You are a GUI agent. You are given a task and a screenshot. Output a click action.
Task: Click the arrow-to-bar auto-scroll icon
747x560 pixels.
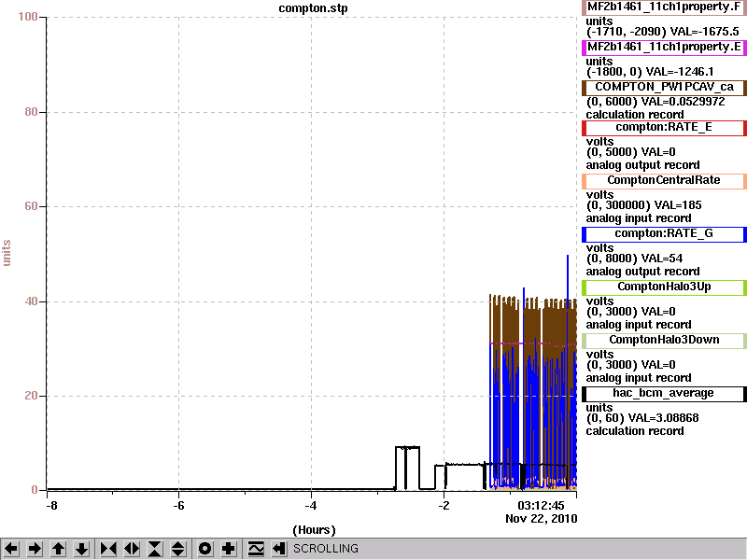point(279,549)
